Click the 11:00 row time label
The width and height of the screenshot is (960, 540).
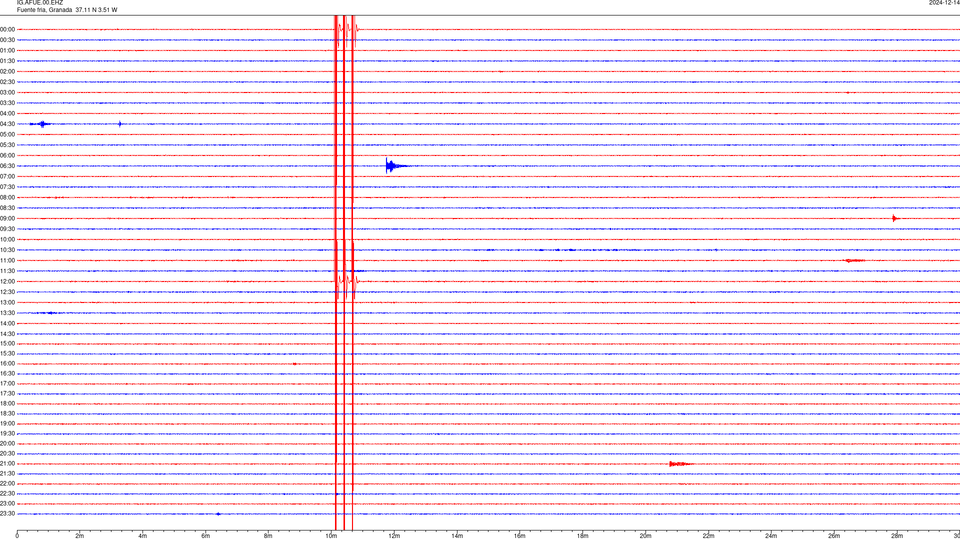point(7,260)
